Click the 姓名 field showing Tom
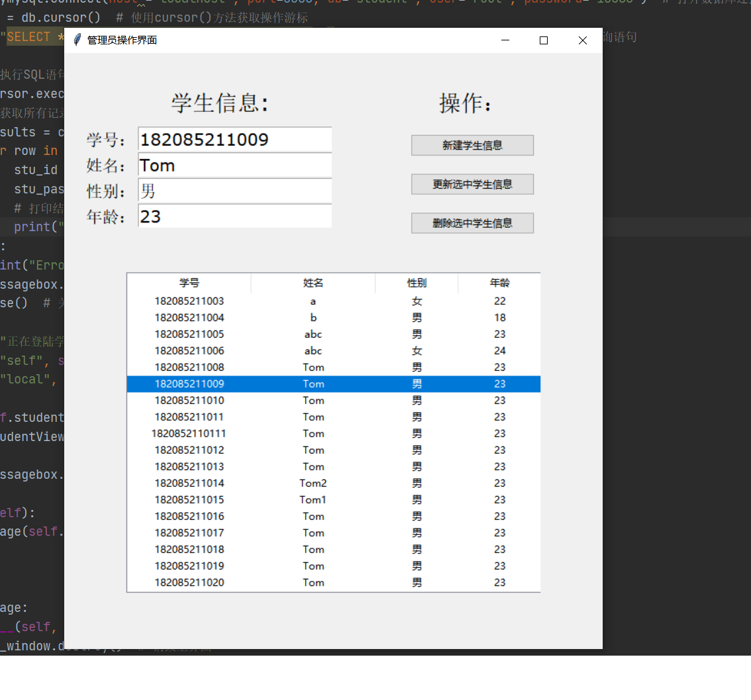The image size is (751, 700). tap(234, 165)
